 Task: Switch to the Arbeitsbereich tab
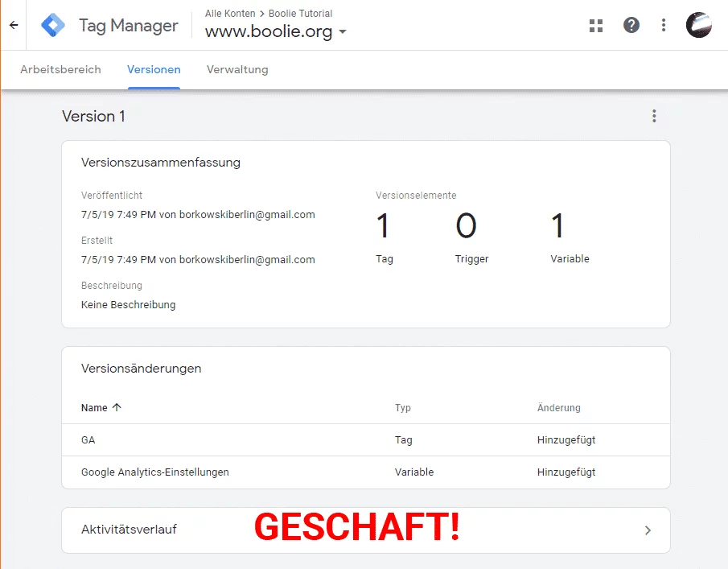tap(60, 70)
